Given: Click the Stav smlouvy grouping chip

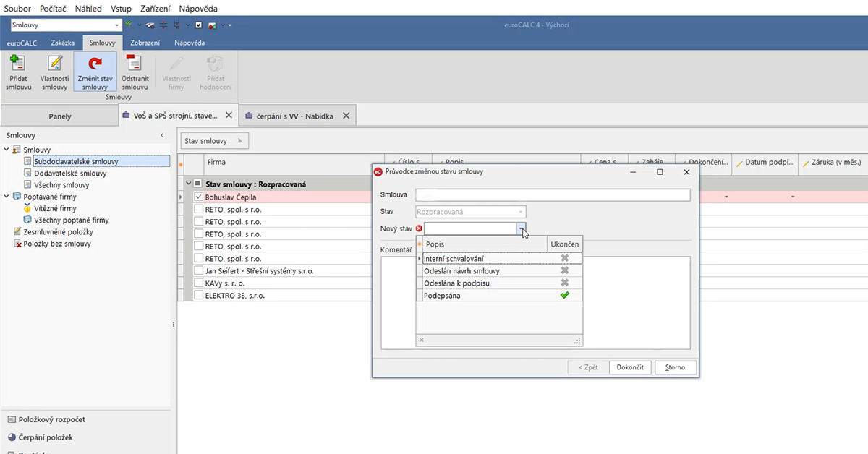Looking at the screenshot, I should (x=214, y=141).
